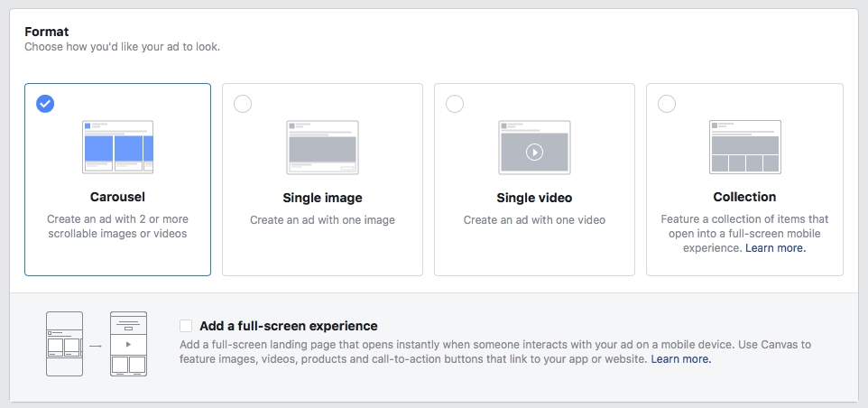This screenshot has height=408, width=868.
Task: Select the Single video radio button
Action: click(455, 104)
